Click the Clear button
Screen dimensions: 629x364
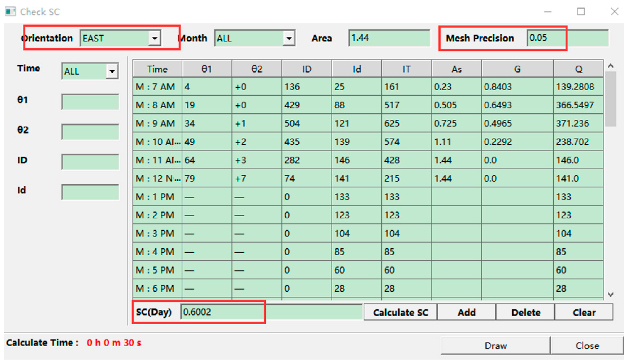coord(584,313)
